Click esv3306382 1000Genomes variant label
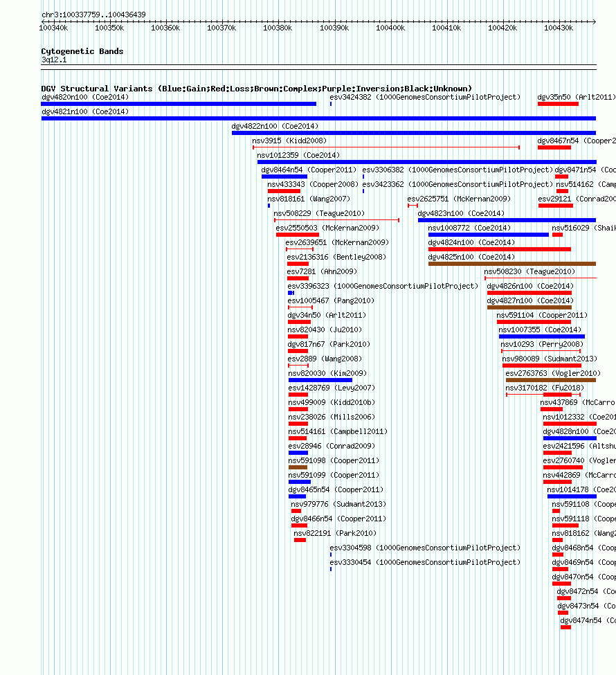Image resolution: width=616 pixels, height=675 pixels. pos(458,170)
